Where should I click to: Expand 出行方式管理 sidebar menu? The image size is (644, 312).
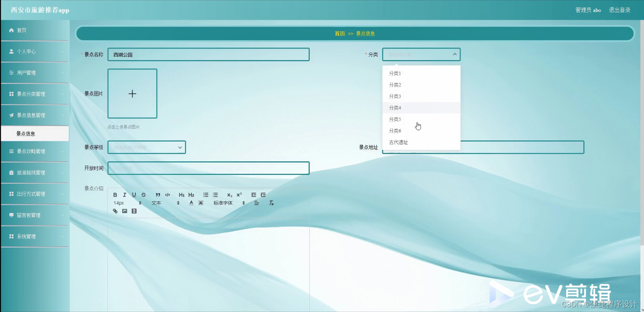[x=35, y=194]
